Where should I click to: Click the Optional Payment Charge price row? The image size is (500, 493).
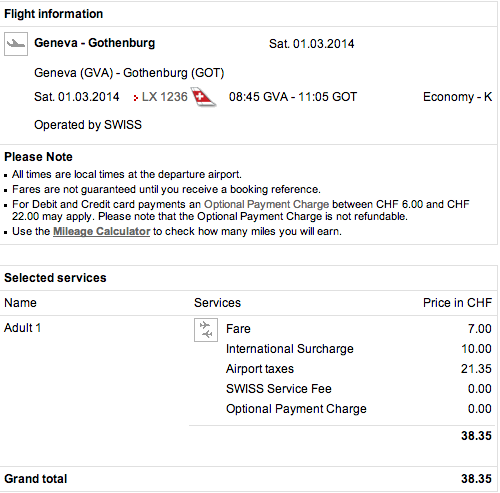(359, 409)
